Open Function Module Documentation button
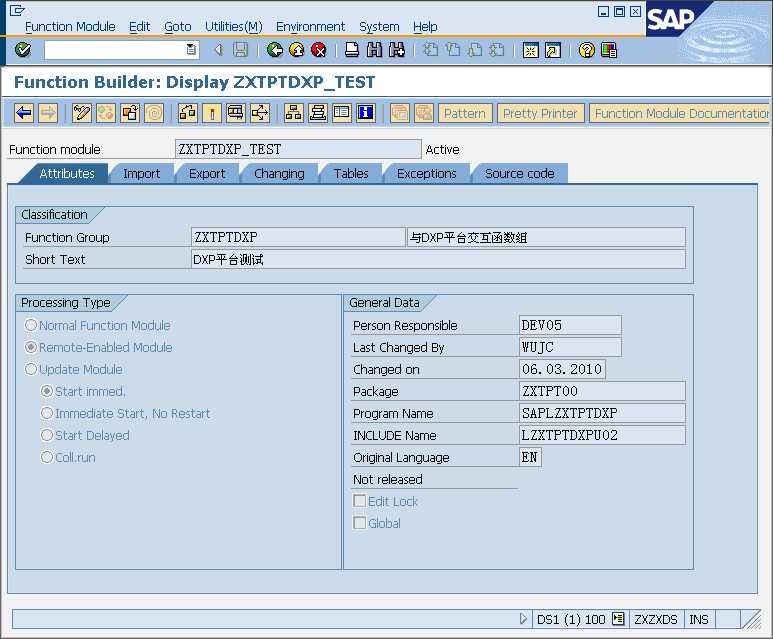Image resolution: width=773 pixels, height=639 pixels. (x=679, y=113)
